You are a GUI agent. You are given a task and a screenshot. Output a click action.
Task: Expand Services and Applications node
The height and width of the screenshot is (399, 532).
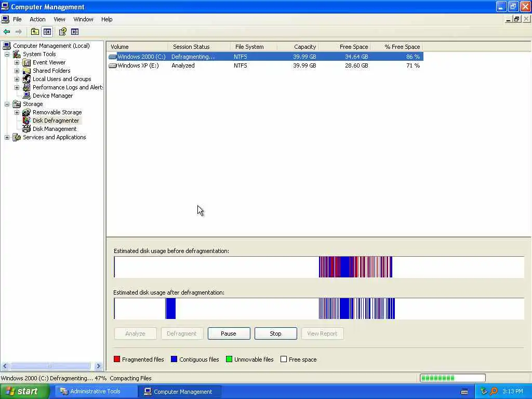tap(7, 137)
